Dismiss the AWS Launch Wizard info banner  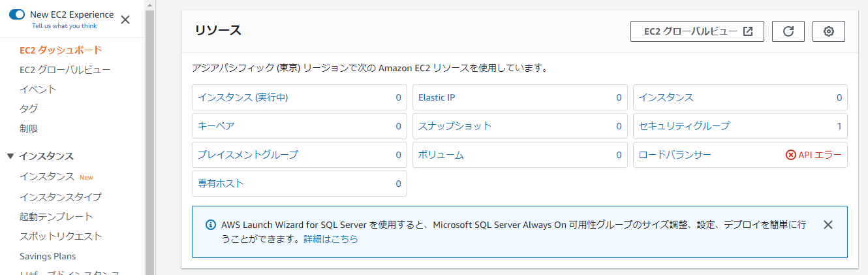click(x=828, y=225)
